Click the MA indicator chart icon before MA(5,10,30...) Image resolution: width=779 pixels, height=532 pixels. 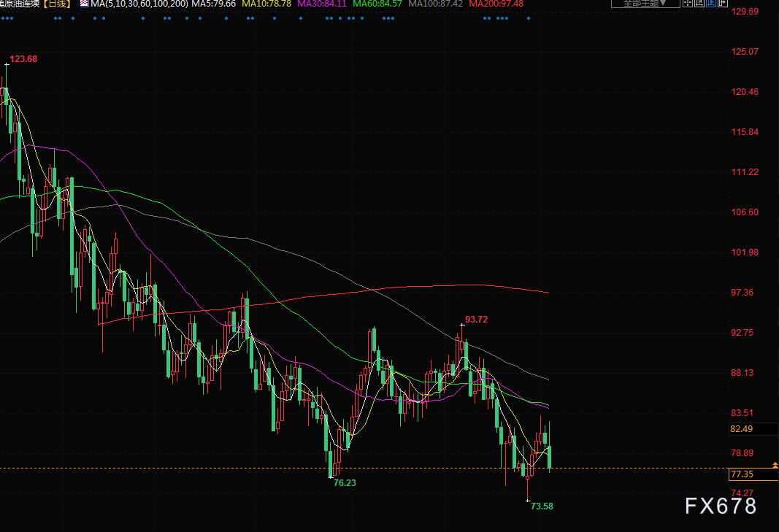coord(84,4)
